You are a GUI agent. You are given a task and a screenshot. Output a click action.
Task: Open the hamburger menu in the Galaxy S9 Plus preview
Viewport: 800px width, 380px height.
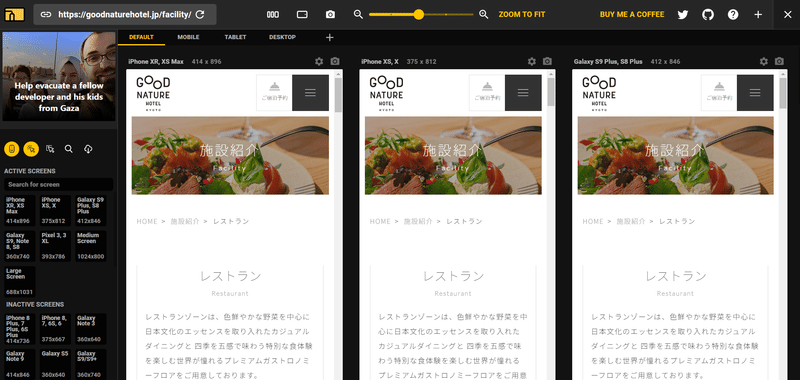[x=755, y=93]
